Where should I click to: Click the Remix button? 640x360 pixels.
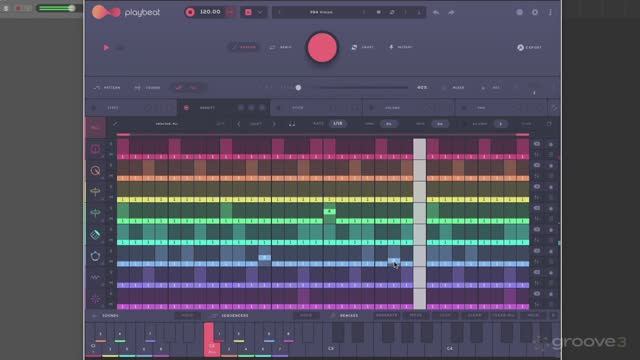(280, 47)
